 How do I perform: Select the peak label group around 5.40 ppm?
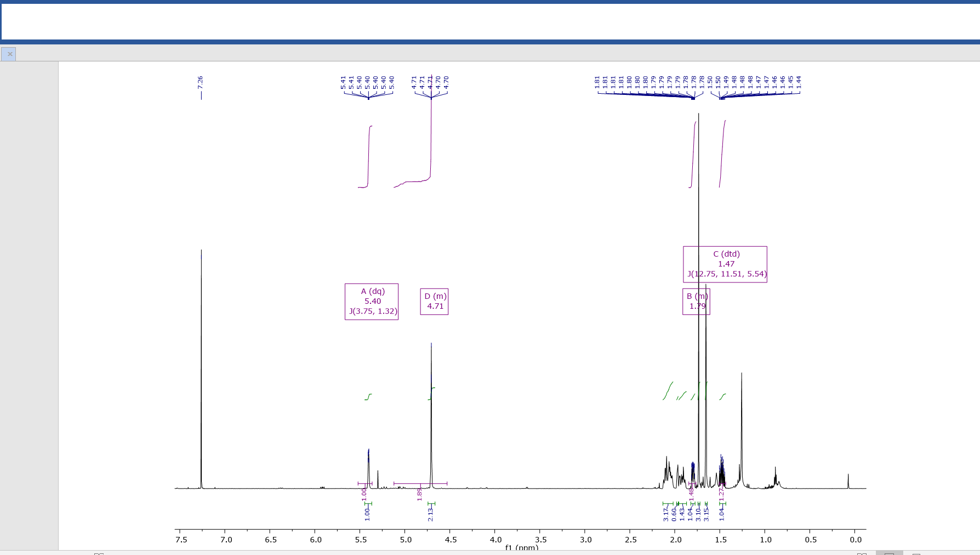tap(367, 82)
